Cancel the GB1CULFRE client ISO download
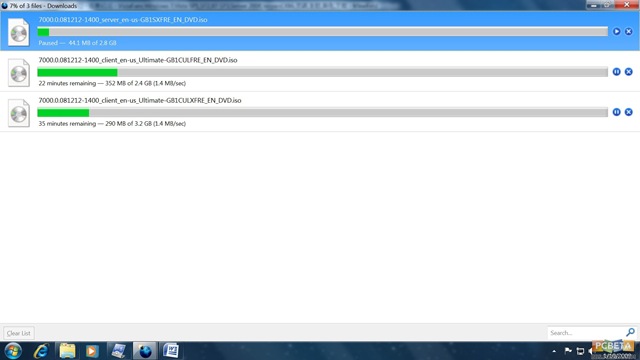 click(629, 72)
